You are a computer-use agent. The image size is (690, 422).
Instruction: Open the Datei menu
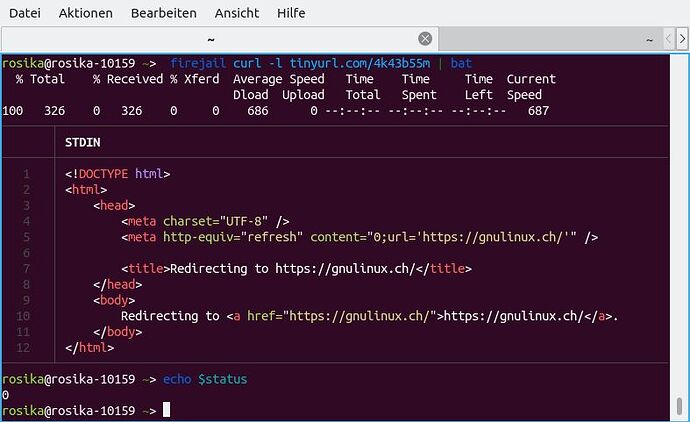click(x=25, y=13)
